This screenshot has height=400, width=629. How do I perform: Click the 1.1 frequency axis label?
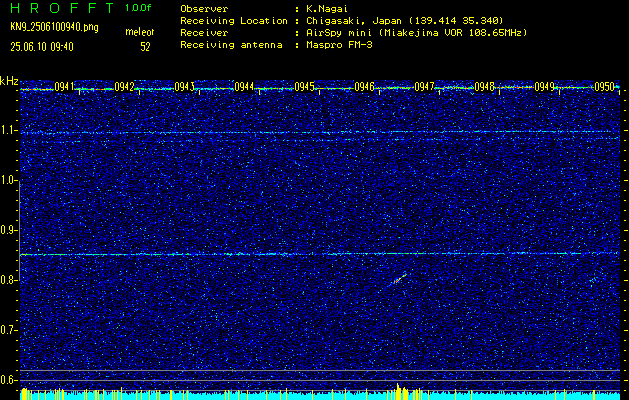pos(8,130)
